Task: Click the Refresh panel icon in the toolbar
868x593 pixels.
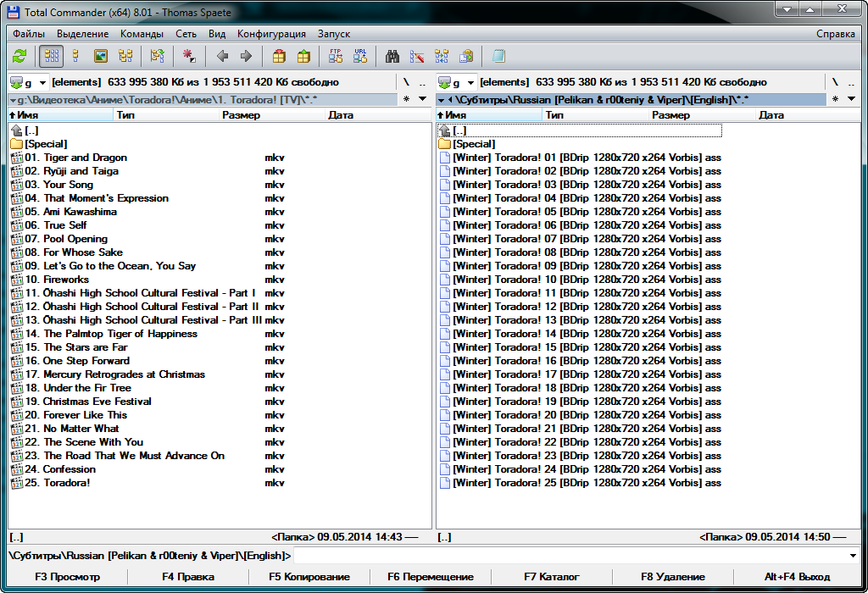Action: 19,56
